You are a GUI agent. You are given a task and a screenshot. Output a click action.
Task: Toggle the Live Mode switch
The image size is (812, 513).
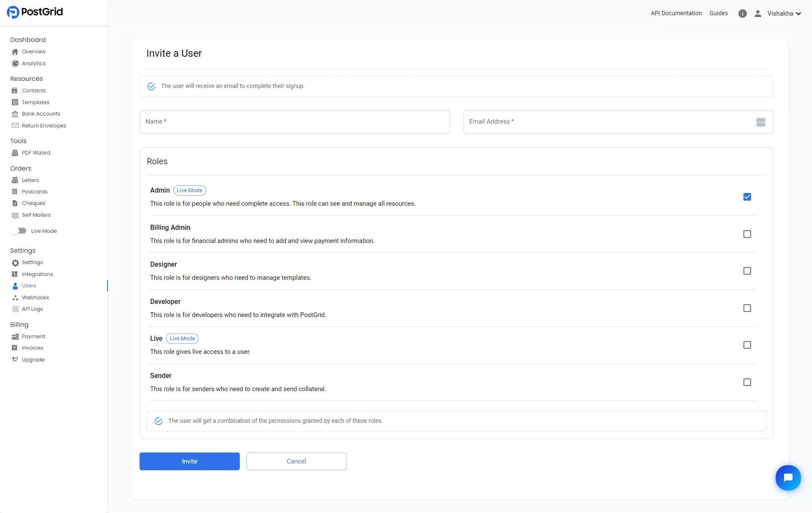pos(20,231)
